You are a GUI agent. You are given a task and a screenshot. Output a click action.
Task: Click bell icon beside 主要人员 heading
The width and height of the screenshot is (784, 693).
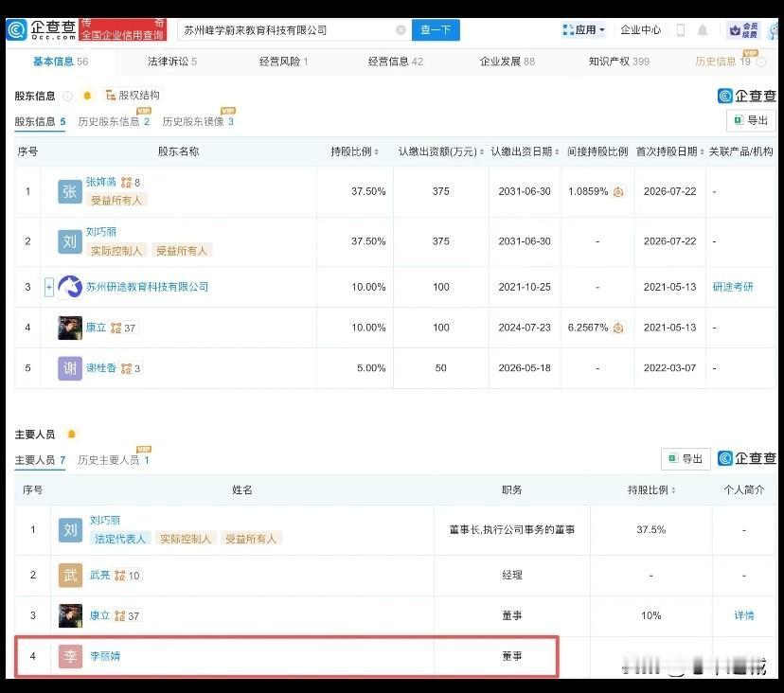(x=72, y=434)
